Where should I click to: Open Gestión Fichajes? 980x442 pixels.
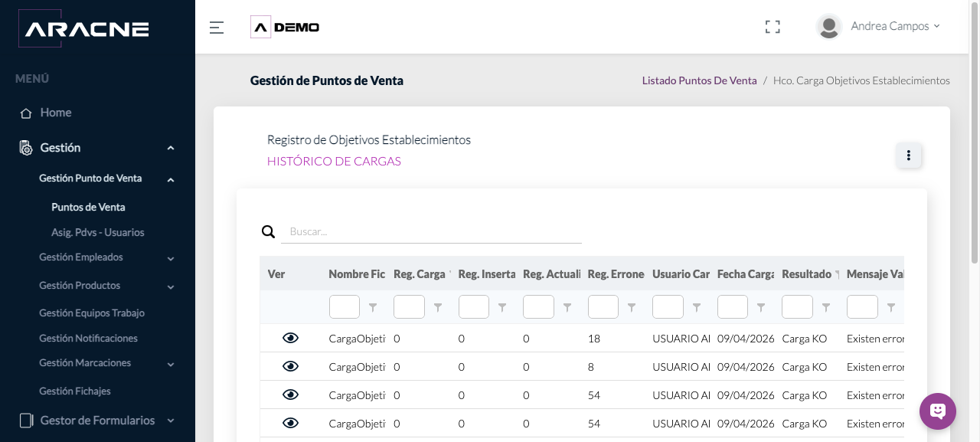click(x=75, y=391)
